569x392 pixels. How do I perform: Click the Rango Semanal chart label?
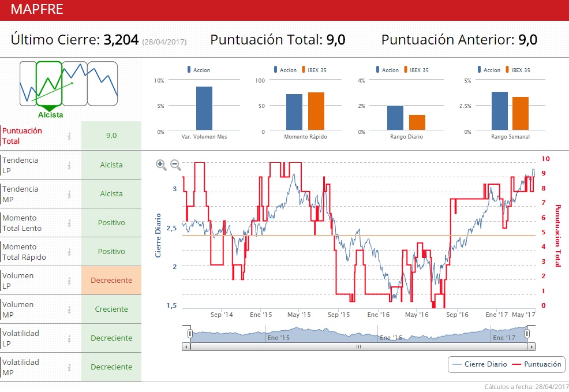click(x=510, y=137)
